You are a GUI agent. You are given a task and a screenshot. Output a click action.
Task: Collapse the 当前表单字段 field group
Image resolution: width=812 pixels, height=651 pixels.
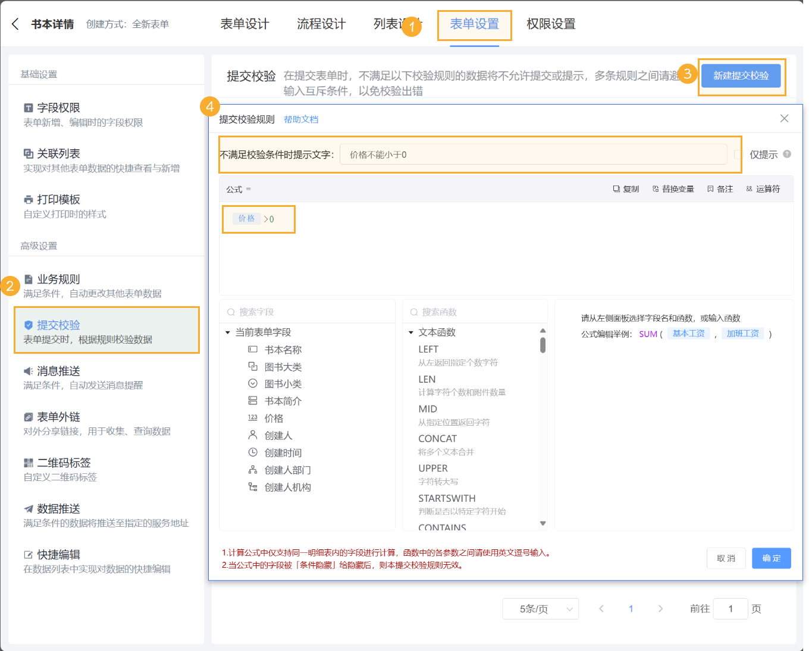[227, 332]
